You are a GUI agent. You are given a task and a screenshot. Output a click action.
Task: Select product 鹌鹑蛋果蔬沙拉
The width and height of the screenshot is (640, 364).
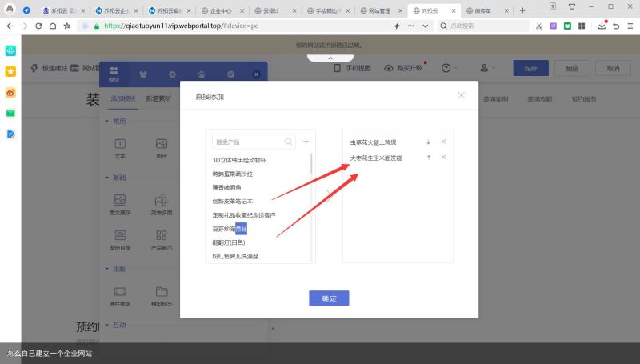(x=232, y=174)
